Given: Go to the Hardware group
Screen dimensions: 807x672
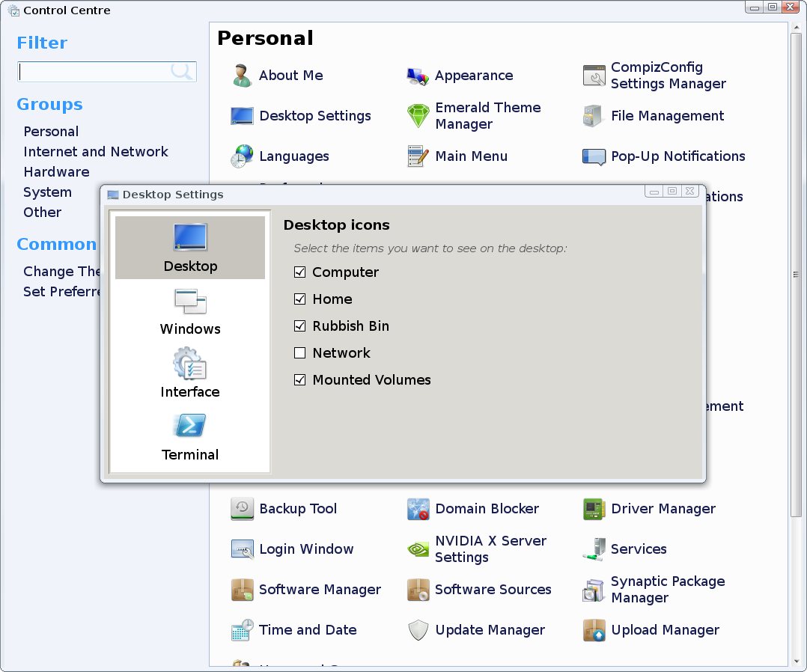Looking at the screenshot, I should 56,172.
